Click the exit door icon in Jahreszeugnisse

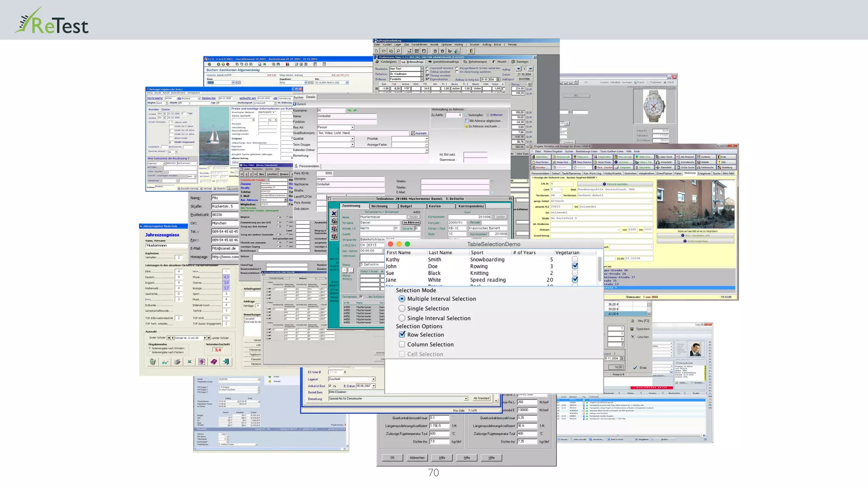(226, 362)
